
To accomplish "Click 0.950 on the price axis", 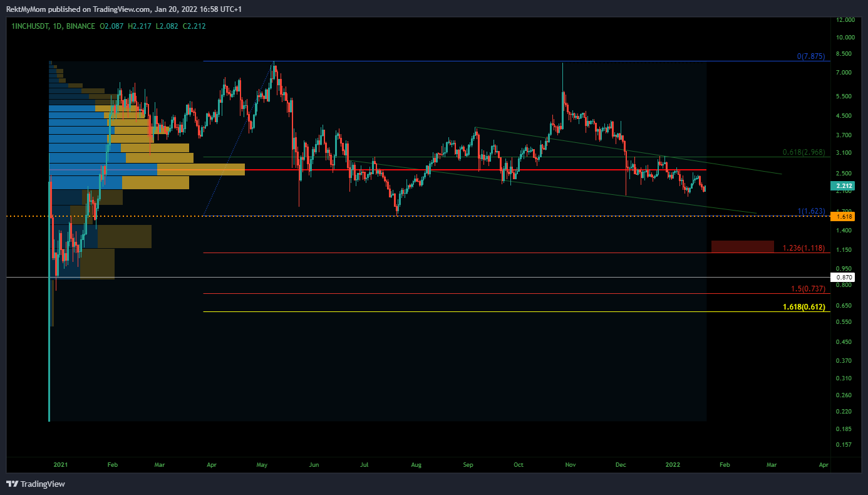I will coord(845,269).
